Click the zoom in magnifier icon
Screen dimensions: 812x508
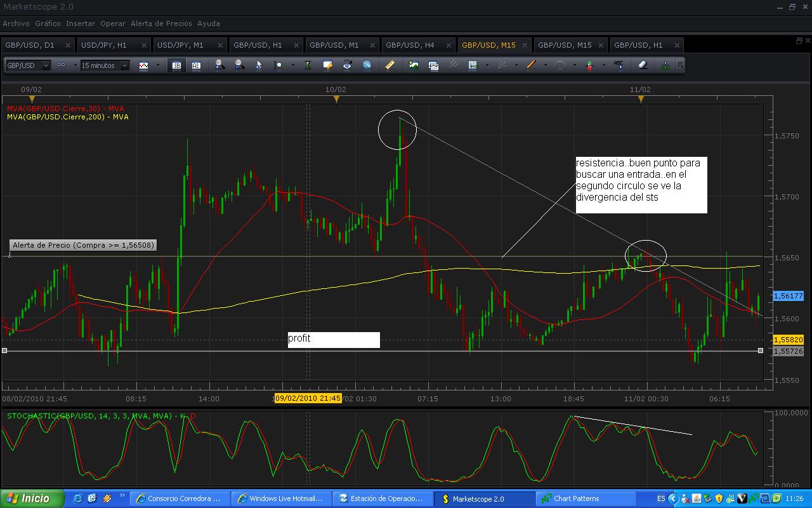219,65
